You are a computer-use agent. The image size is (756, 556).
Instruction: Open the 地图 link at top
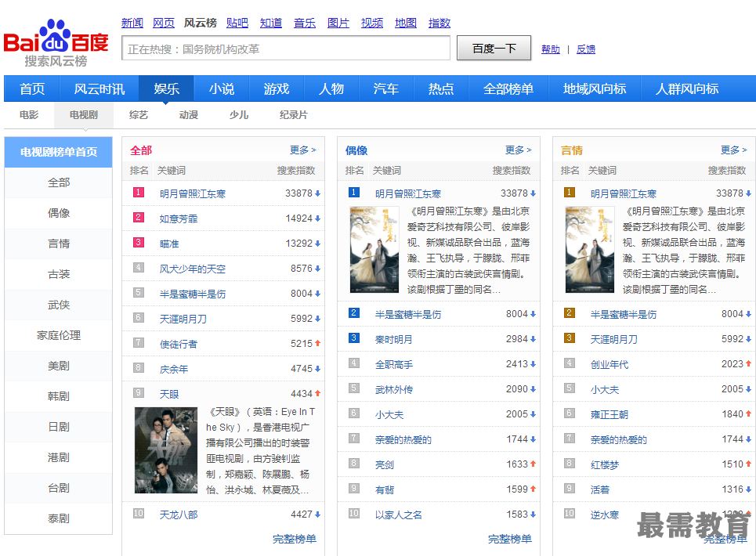[x=406, y=23]
